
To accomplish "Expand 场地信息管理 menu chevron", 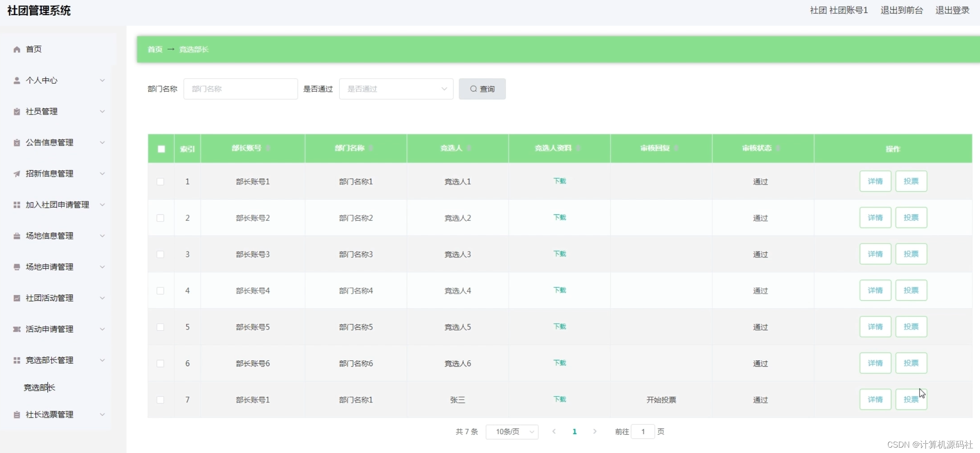I will pyautogui.click(x=102, y=236).
